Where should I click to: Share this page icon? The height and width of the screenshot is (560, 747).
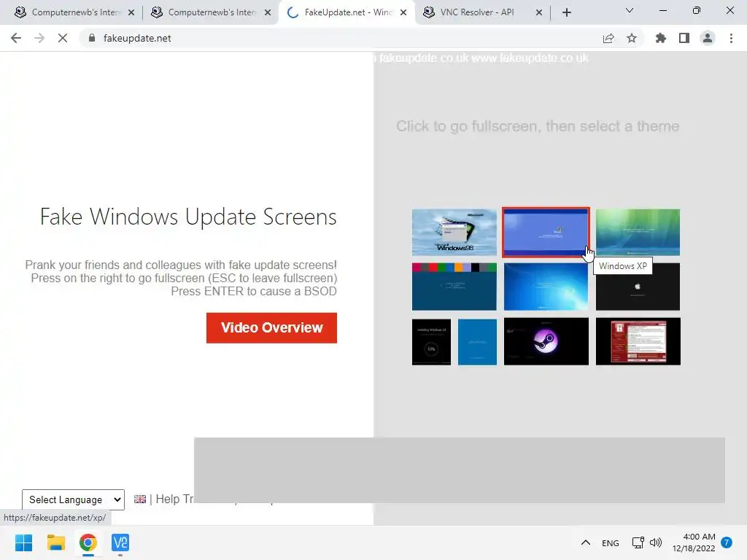tap(608, 38)
